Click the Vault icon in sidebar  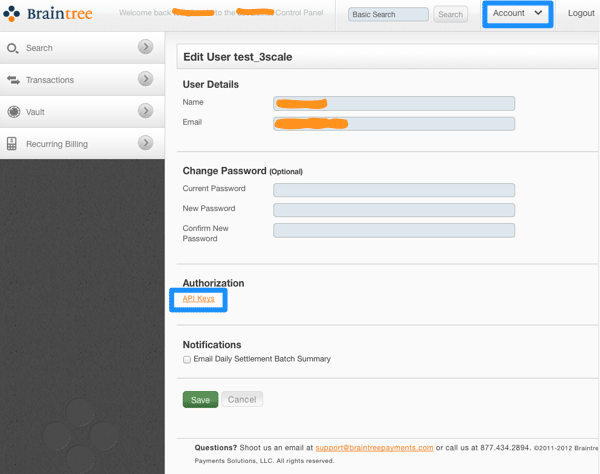13,112
